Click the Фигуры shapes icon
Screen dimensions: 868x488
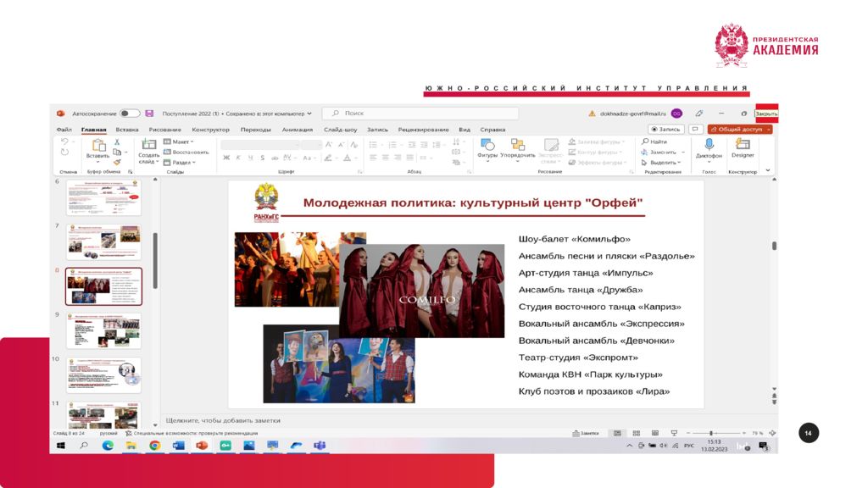[x=487, y=145]
